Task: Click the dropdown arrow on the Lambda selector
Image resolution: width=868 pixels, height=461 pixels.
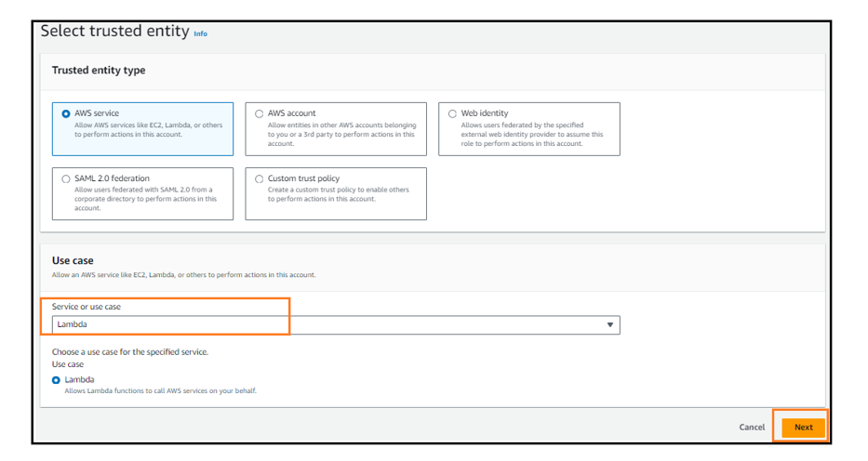Action: (610, 324)
